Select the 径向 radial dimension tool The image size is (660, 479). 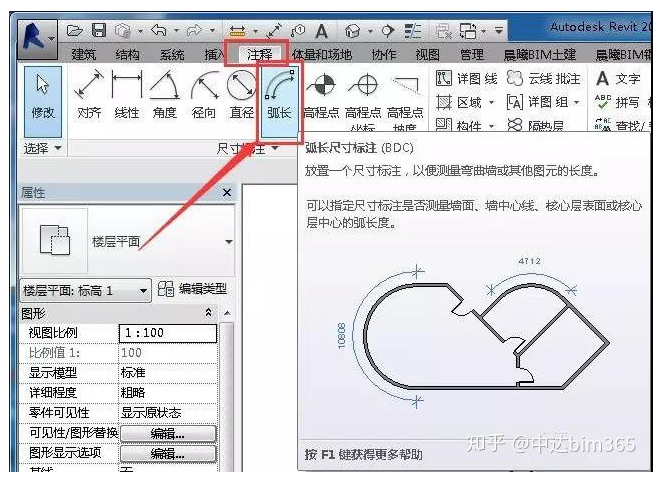pos(204,95)
